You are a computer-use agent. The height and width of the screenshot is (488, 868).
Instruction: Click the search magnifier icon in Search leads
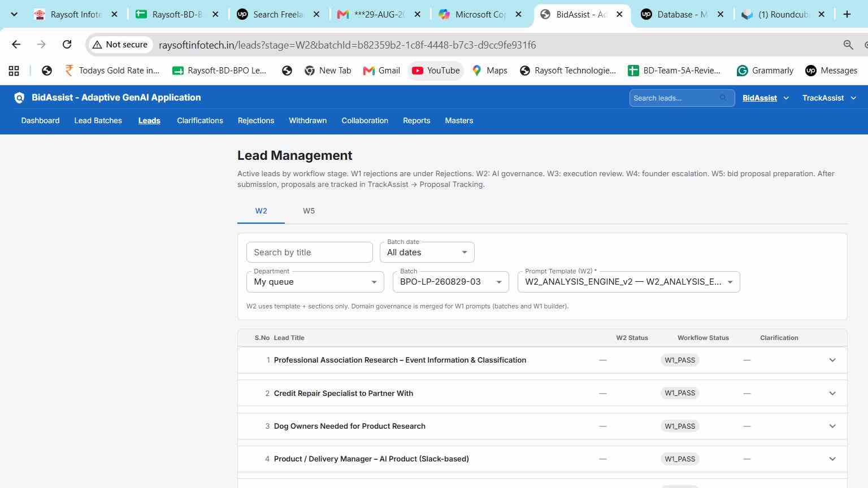tap(723, 98)
